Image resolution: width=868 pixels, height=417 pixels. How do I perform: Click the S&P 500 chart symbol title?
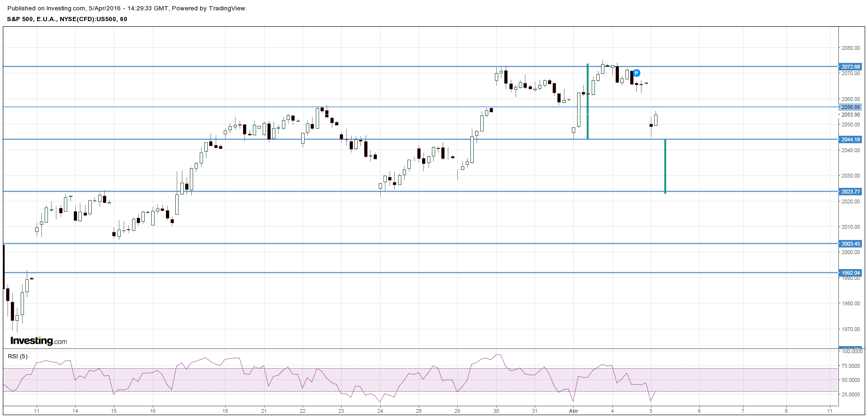click(x=67, y=19)
